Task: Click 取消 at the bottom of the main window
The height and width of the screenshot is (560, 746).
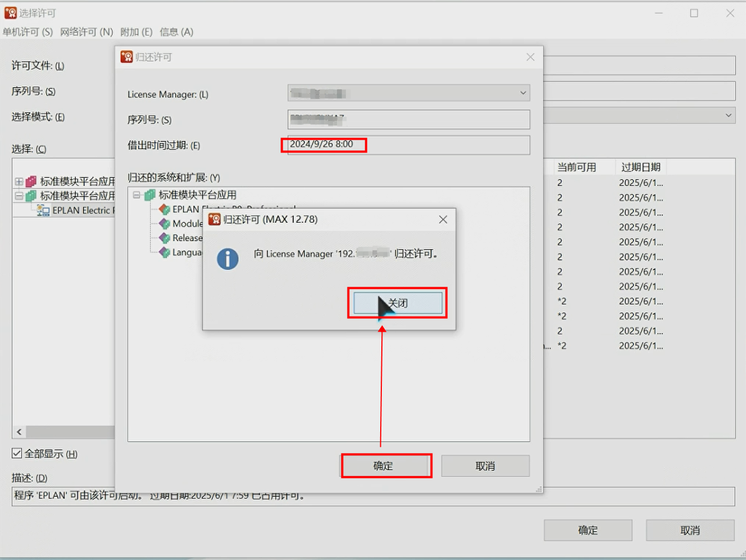Action: [x=691, y=531]
